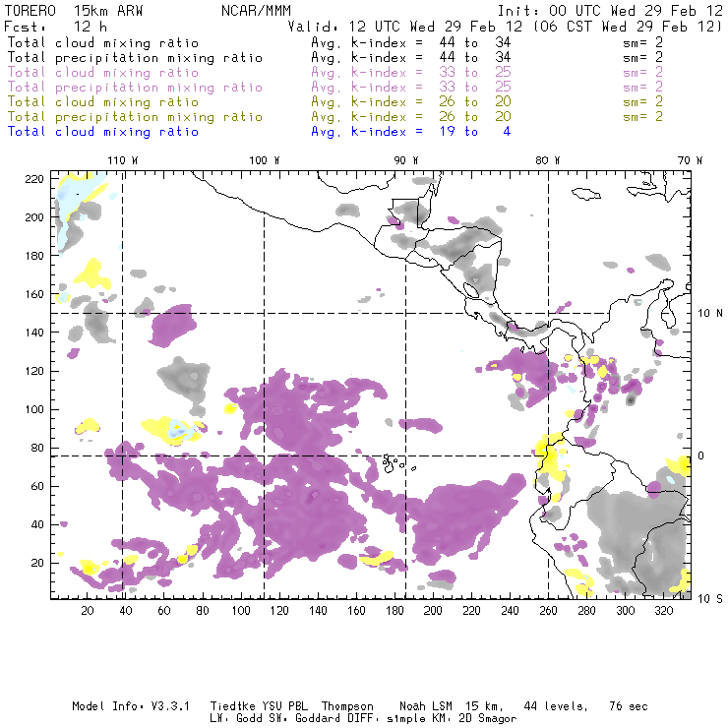728x728 pixels.
Task: Click the '10 S' latitude label
Action: pyautogui.click(x=710, y=599)
